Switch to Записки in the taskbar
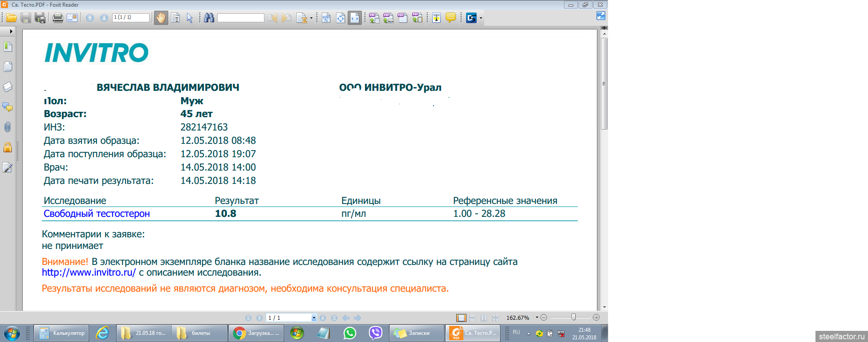Screen dimensions: 868x342 tap(417, 333)
